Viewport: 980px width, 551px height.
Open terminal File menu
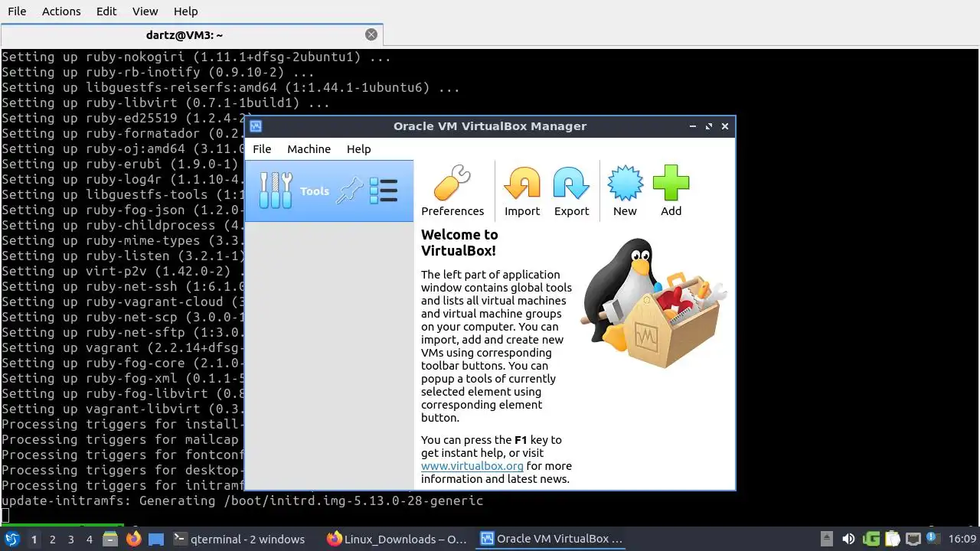pos(16,11)
